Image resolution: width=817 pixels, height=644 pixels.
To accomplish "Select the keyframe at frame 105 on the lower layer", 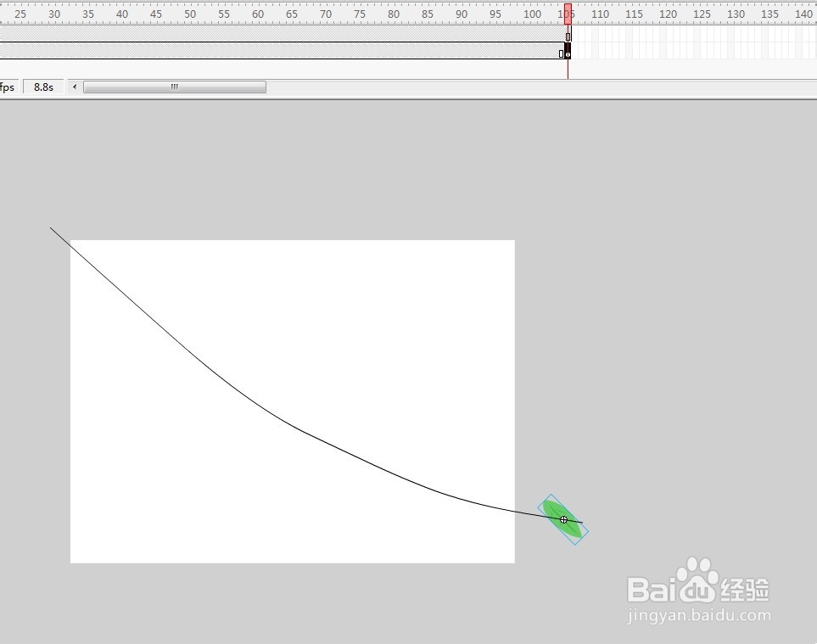I will click(x=568, y=51).
